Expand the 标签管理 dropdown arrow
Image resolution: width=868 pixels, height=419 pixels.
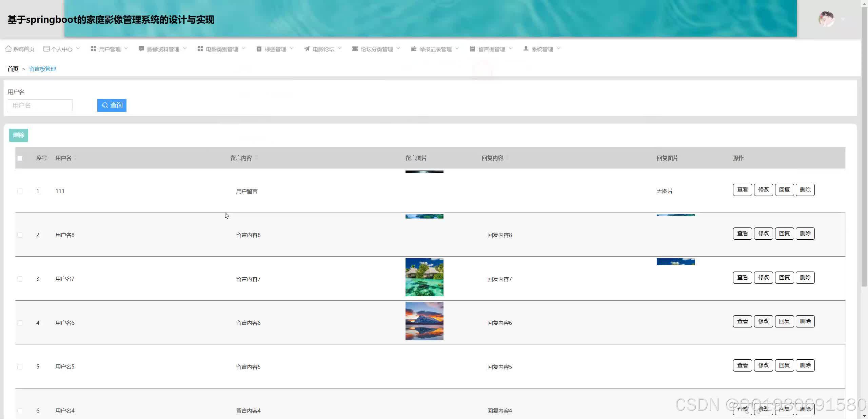click(x=292, y=48)
